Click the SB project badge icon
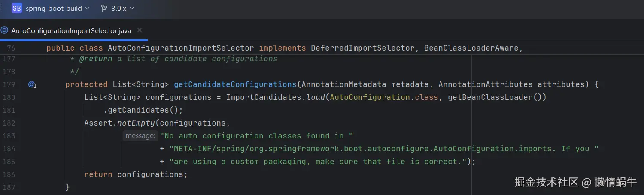This screenshot has height=195, width=644. point(17,8)
